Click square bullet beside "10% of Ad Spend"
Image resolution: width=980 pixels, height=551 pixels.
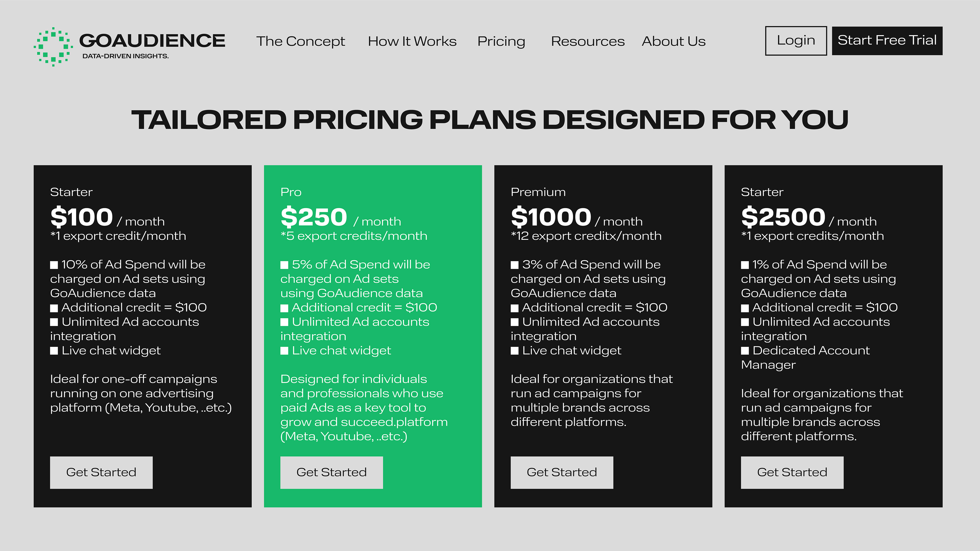54,265
